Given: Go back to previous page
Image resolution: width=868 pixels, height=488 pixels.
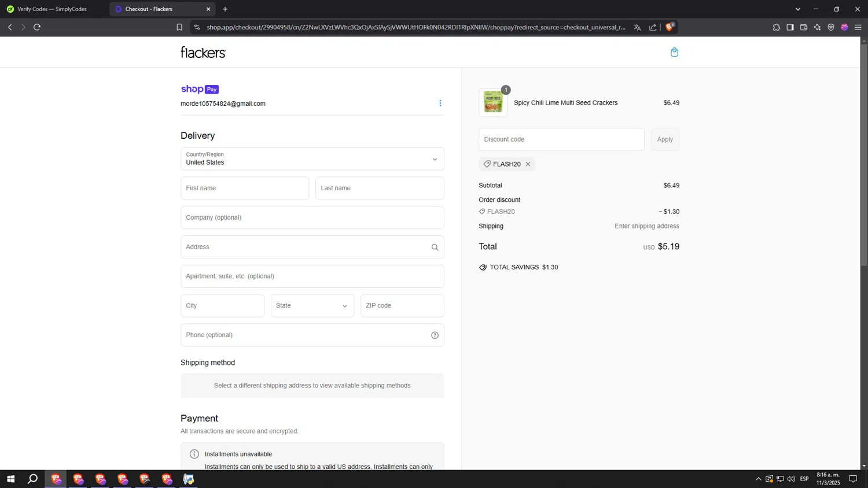Looking at the screenshot, I should click(10, 27).
